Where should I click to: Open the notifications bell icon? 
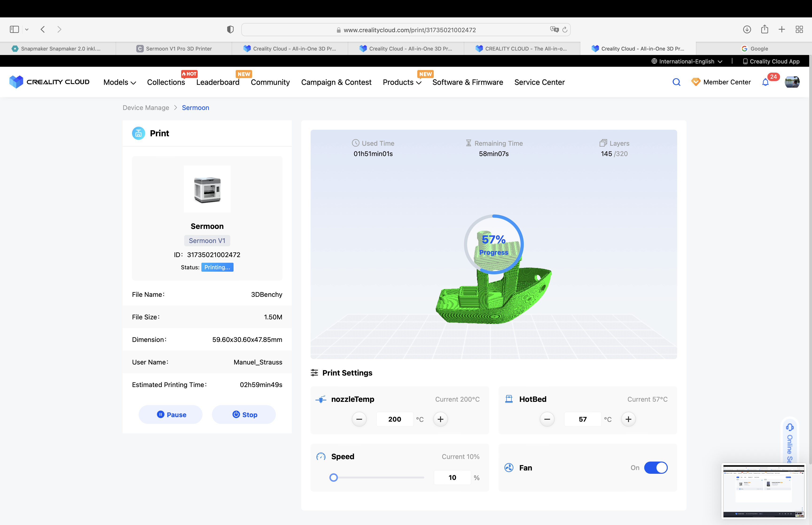(x=765, y=82)
